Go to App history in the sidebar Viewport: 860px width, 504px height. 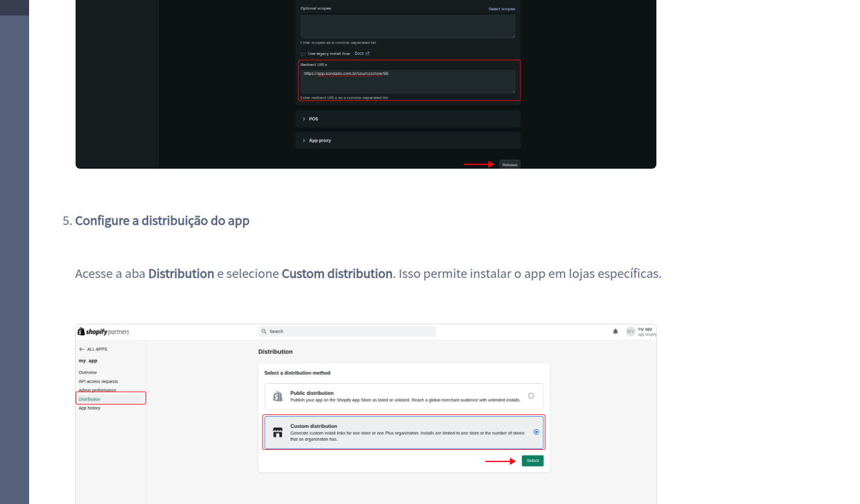click(x=89, y=408)
